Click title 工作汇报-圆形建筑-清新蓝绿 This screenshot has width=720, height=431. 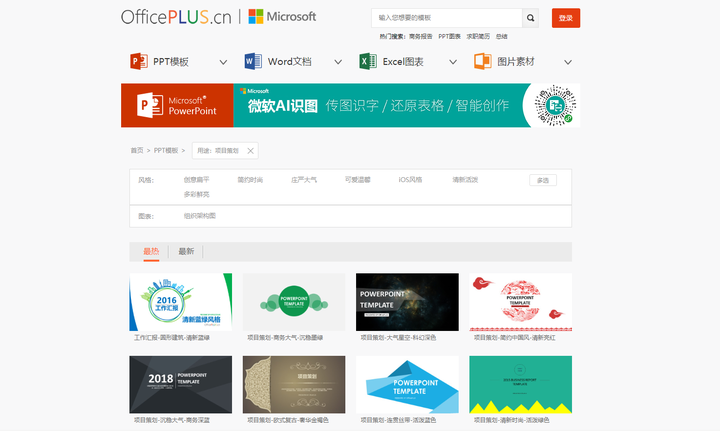coord(172,338)
